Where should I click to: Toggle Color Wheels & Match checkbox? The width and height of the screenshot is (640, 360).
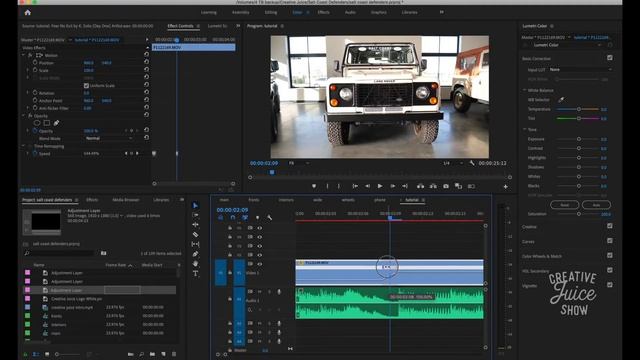click(x=609, y=256)
